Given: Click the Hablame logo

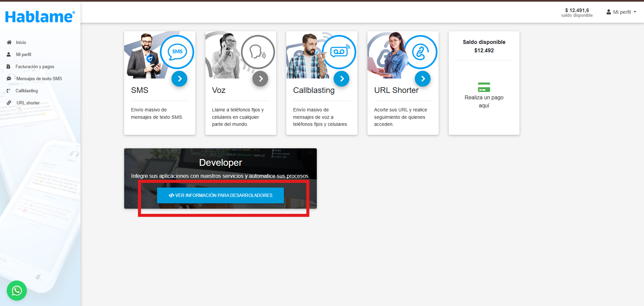Looking at the screenshot, I should [40, 17].
